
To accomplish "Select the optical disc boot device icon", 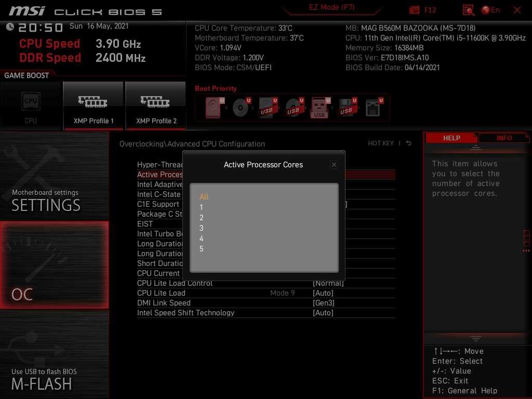I will coord(241,108).
